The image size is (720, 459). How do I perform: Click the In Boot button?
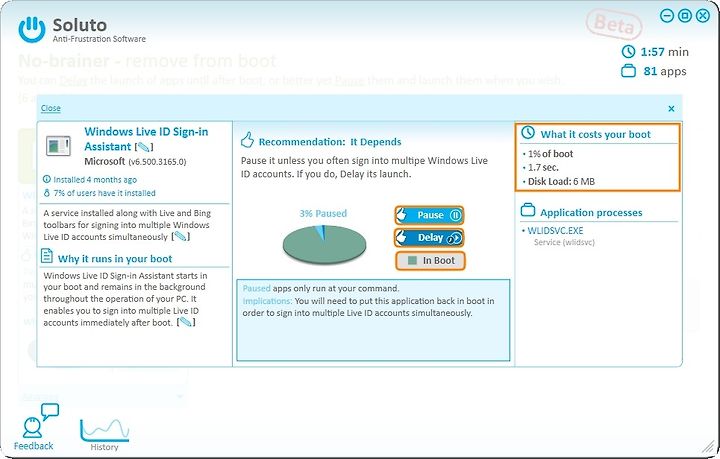(x=430, y=261)
